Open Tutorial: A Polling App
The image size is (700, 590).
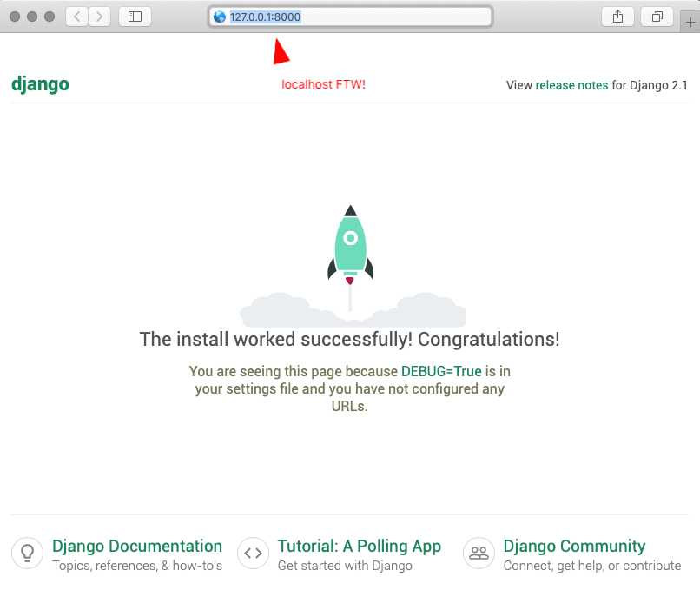pos(360,546)
